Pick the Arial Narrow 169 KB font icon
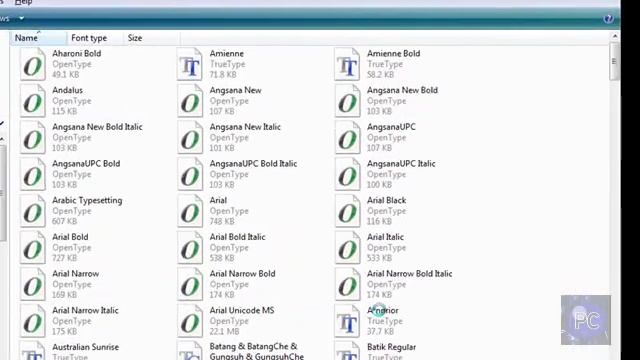Viewport: 640px width, 360px height. pyautogui.click(x=33, y=284)
